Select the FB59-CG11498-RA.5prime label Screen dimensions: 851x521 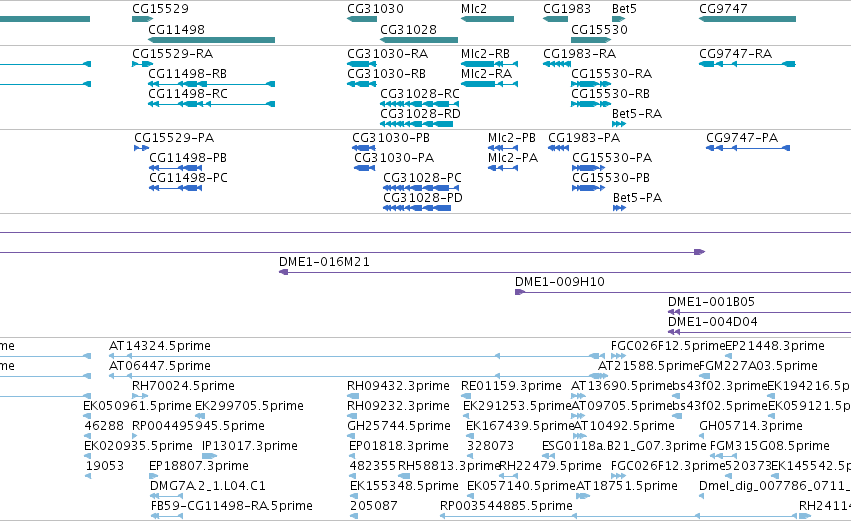(232, 506)
